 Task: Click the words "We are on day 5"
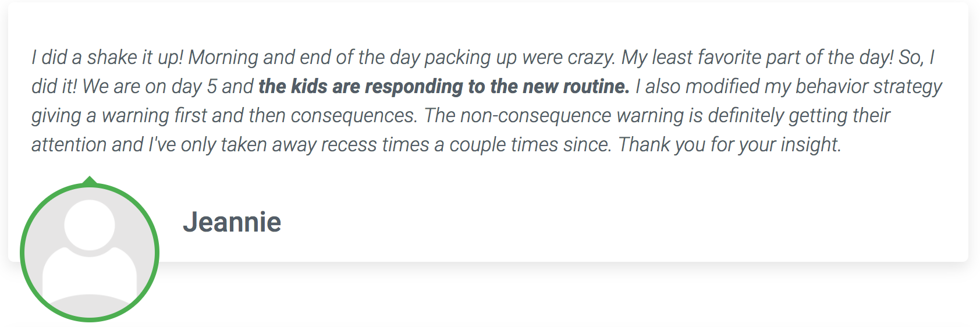(150, 87)
